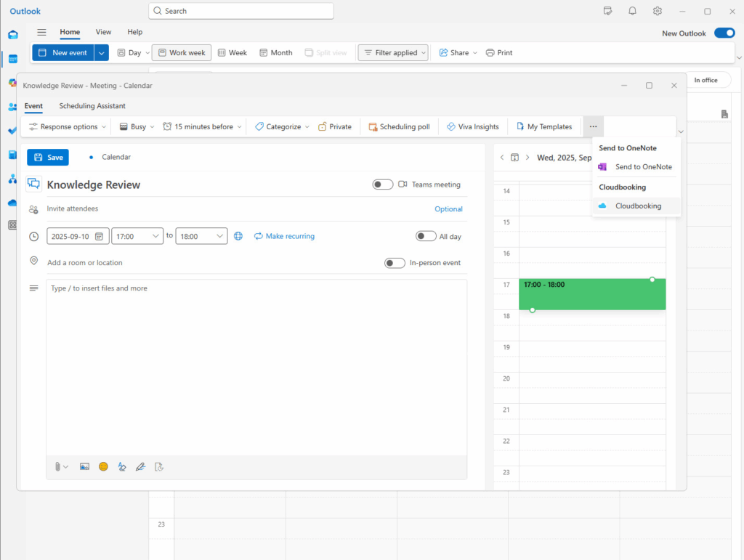Screen dimensions: 744x560
Task: Click the date picker calendar icon
Action: 99,236
